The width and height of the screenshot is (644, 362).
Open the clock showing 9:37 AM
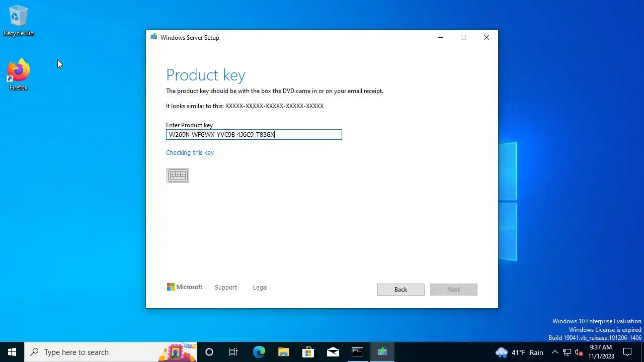point(601,352)
